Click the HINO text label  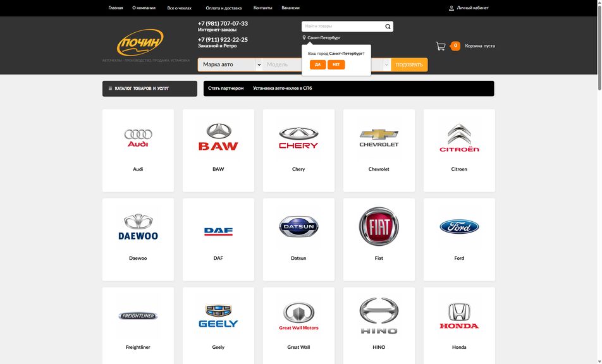tap(379, 347)
